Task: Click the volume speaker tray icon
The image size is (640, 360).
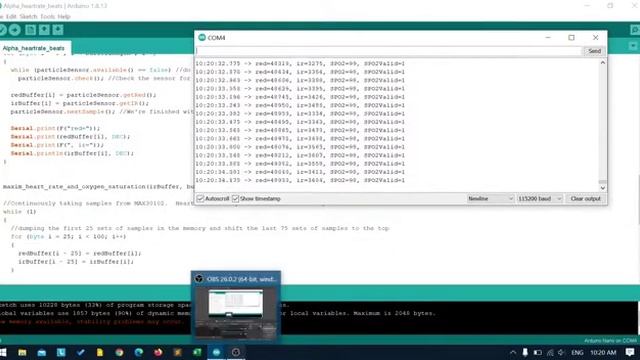Action: (x=562, y=352)
